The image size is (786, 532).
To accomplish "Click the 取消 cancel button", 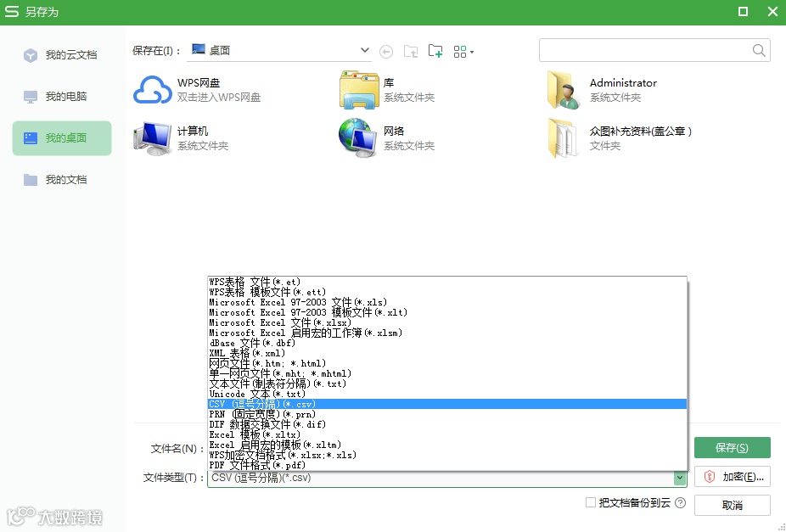I will [732, 506].
